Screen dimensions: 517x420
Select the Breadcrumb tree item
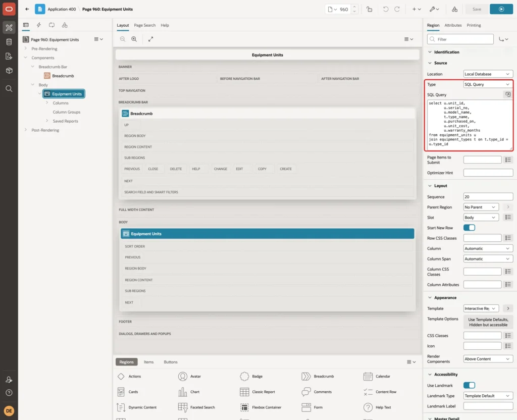pyautogui.click(x=63, y=76)
